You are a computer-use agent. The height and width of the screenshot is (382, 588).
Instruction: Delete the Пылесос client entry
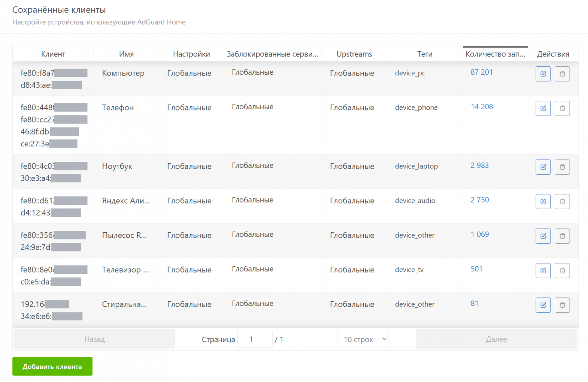562,236
